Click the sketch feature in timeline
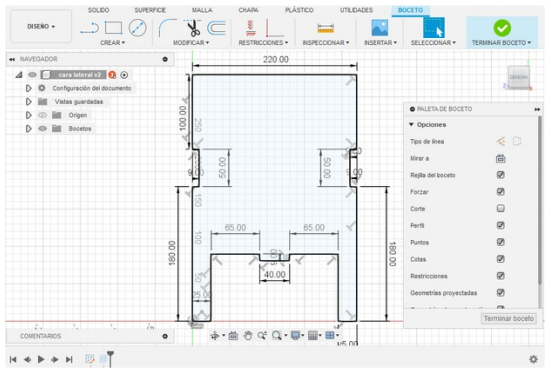Image resolution: width=551 pixels, height=380 pixels. [90, 359]
